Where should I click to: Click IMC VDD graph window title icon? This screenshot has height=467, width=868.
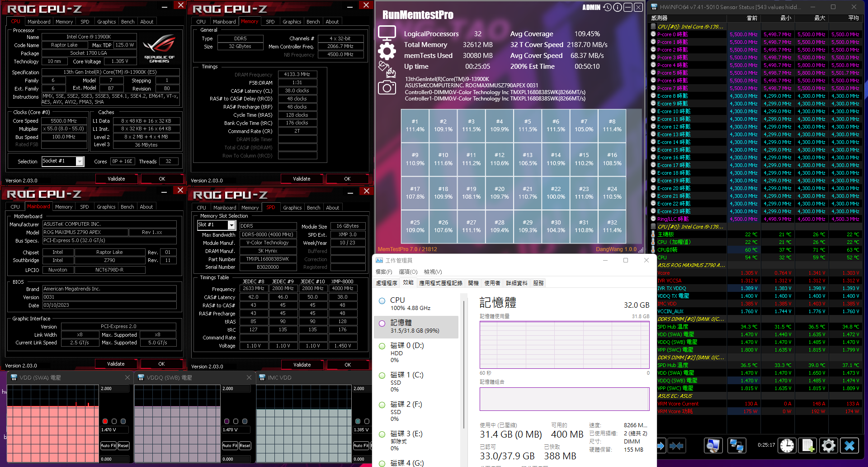(x=262, y=377)
